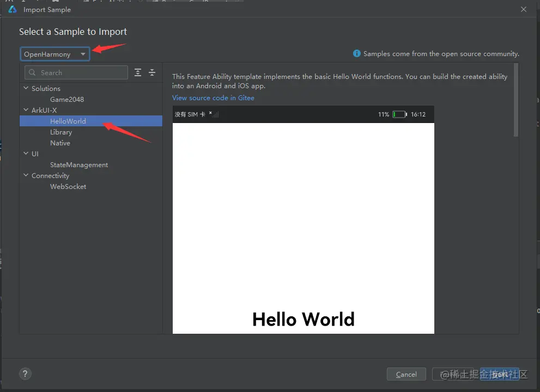Click the description panel vertical scrollbar
The width and height of the screenshot is (540, 392).
pos(516,100)
